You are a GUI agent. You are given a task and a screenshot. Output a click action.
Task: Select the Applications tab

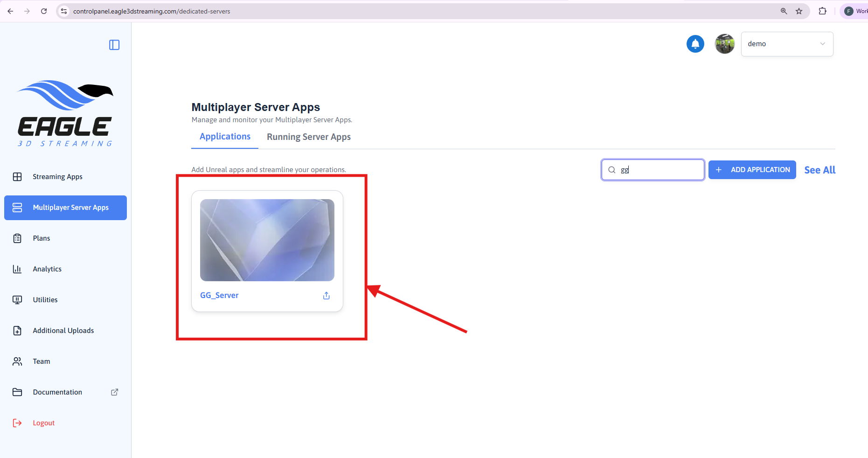click(225, 137)
